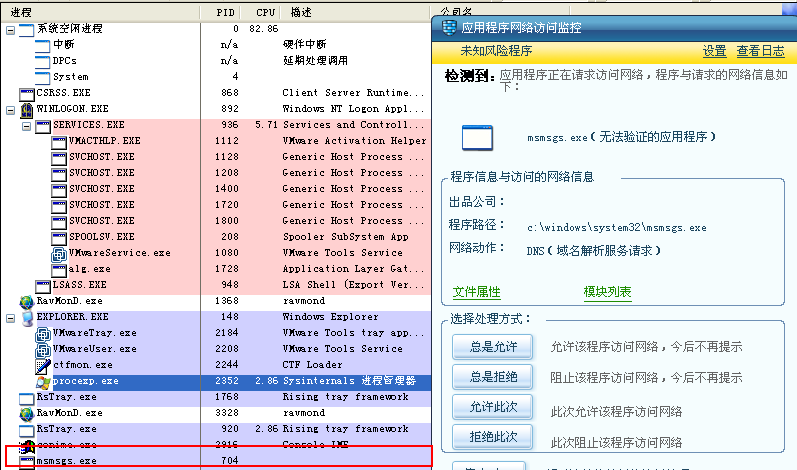Collapse the WINLOGON.EXE tree node

click(x=10, y=110)
